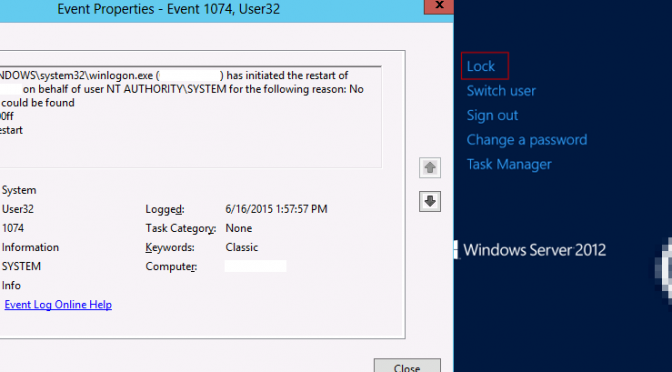
Task: Click the Task Category field label
Action: coord(181,228)
